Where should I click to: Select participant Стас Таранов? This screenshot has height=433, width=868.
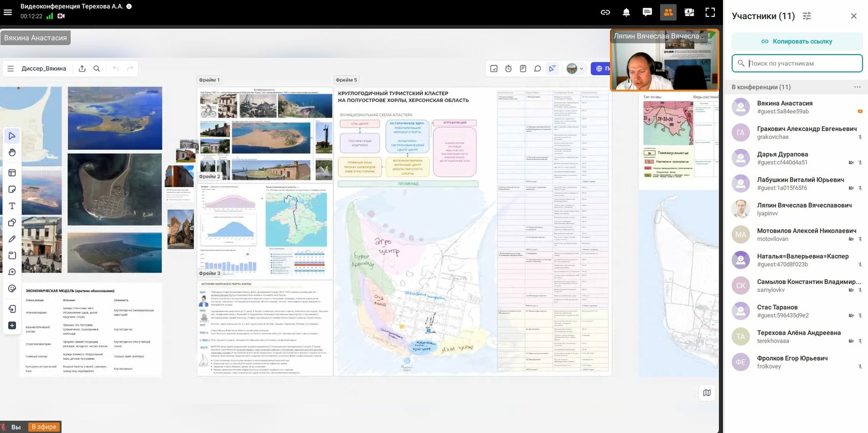[797, 311]
